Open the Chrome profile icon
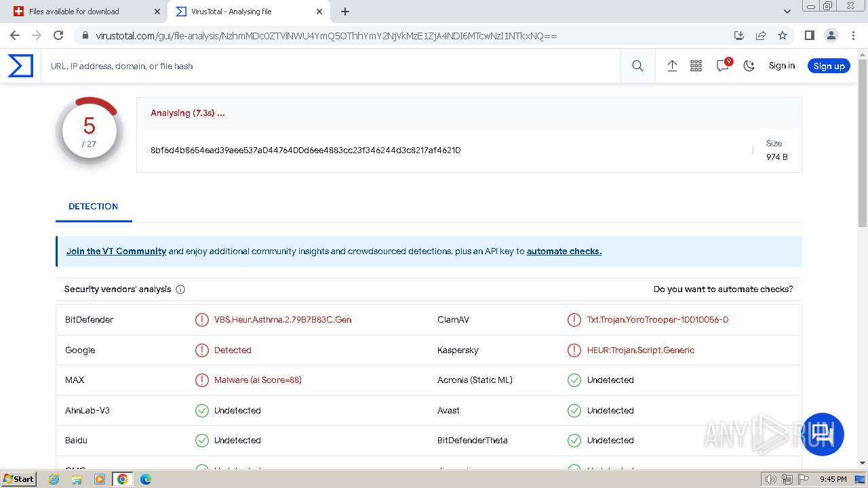868x488 pixels. tap(831, 35)
